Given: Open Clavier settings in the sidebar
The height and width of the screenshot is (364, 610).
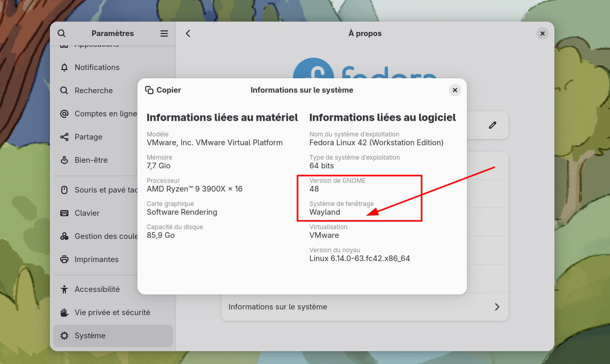Looking at the screenshot, I should [113, 213].
